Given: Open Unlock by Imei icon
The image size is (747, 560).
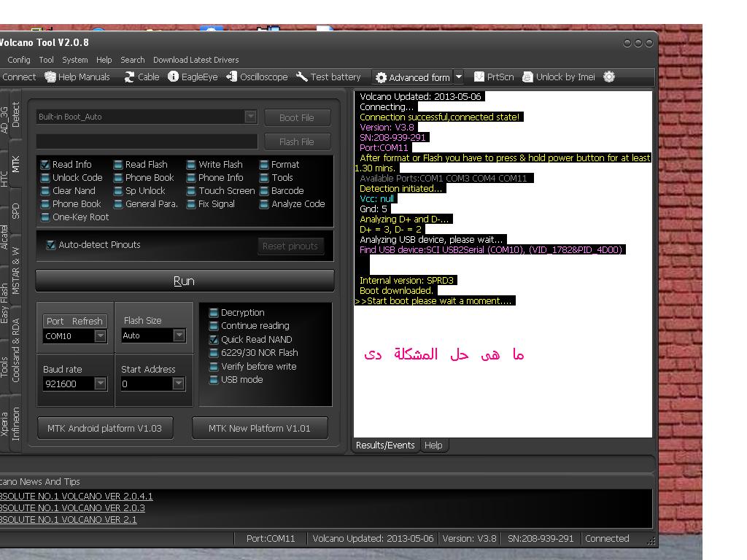Looking at the screenshot, I should click(527, 77).
